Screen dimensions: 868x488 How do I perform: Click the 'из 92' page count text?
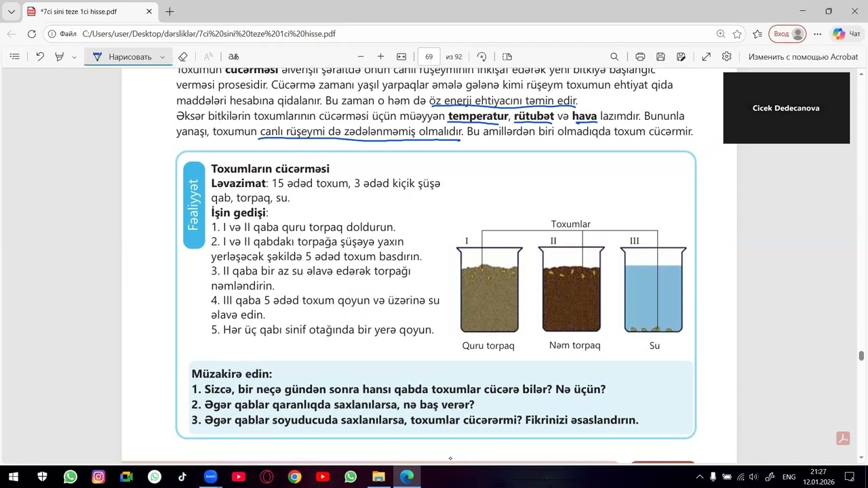point(454,57)
